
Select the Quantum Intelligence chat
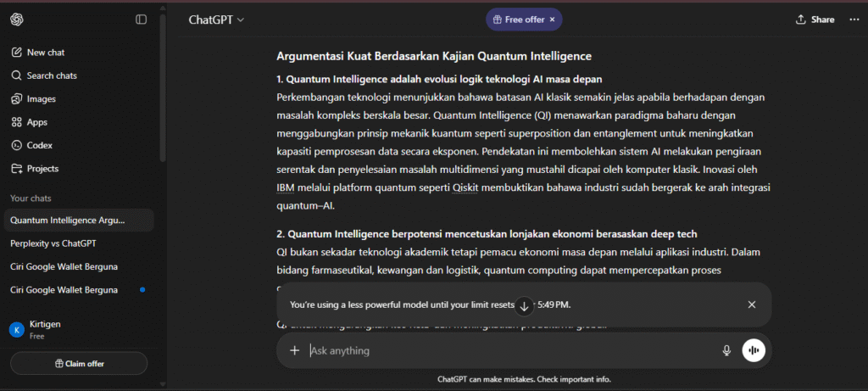pos(68,221)
